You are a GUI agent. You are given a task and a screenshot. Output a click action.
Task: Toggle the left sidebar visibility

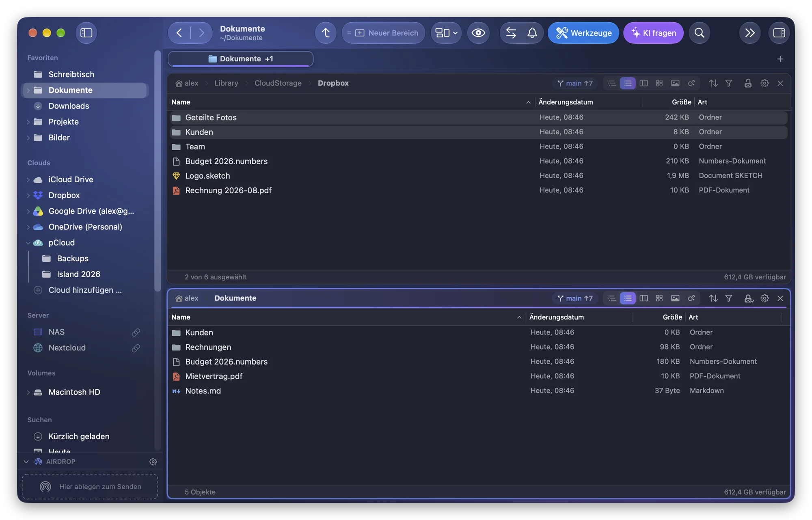86,33
